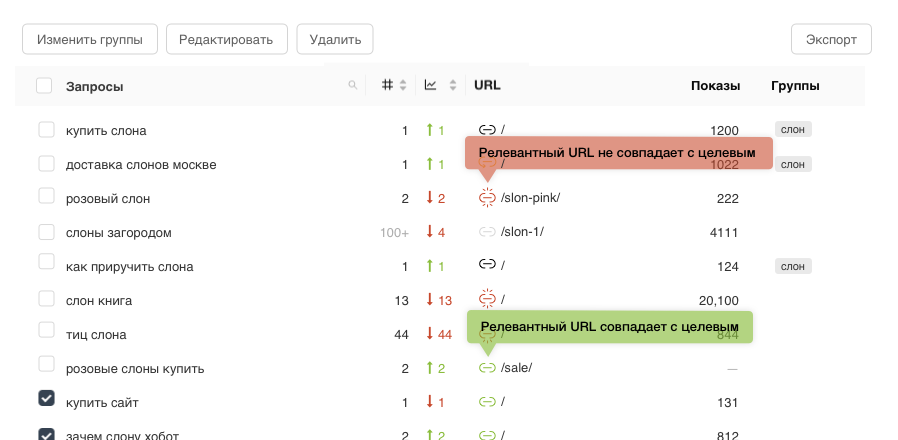Uncheck the купить сайт row checkbox
Screen dimensions: 898x440
(x=46, y=398)
